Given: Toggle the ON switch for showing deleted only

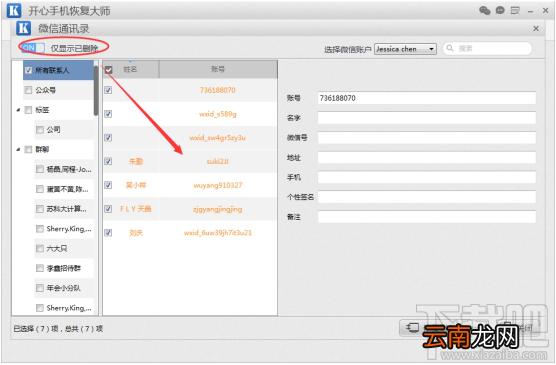Looking at the screenshot, I should (33, 48).
